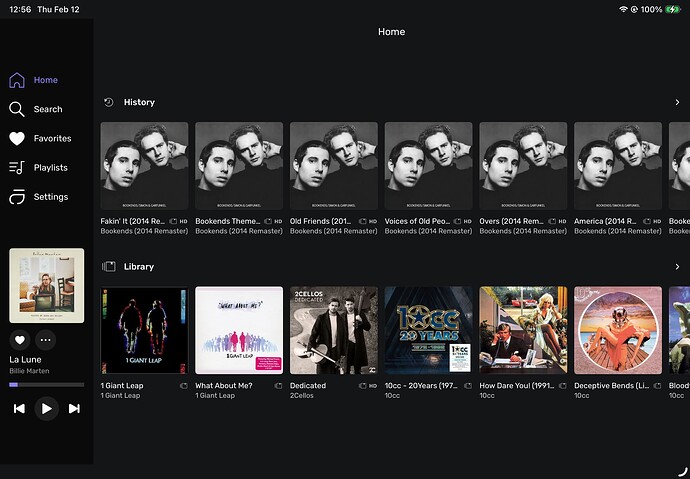Skip to the previous track
Image resolution: width=690 pixels, height=479 pixels.
coord(19,409)
